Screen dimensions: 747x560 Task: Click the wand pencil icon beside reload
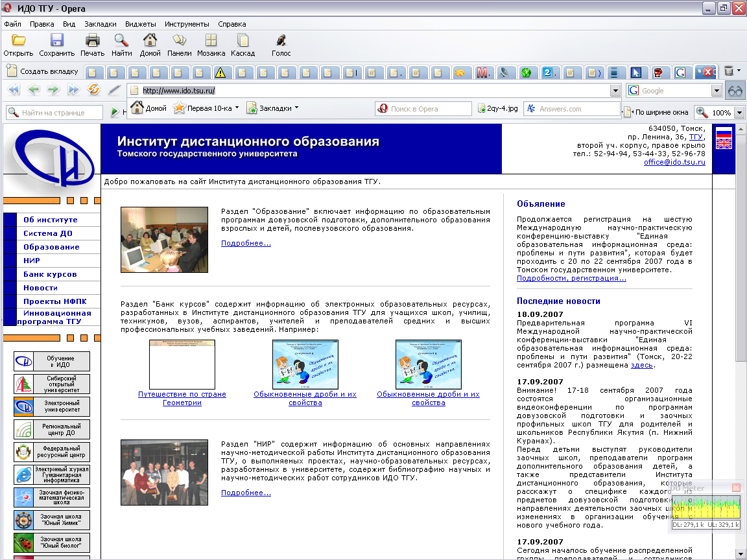[114, 89]
